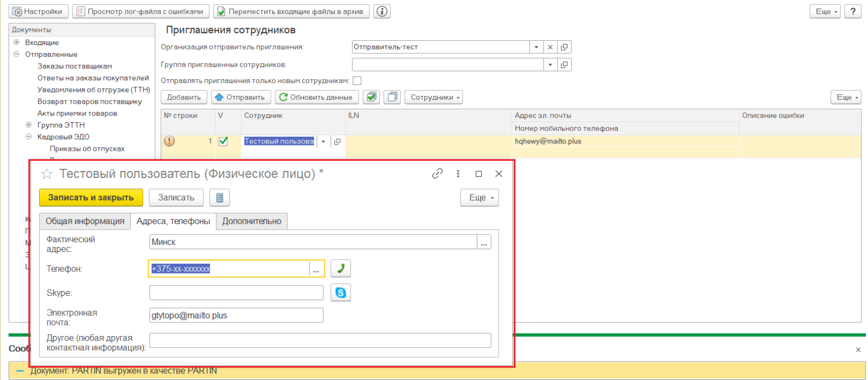This screenshot has width=868, height=380.
Task: Open the Дополнительно tab
Action: pyautogui.click(x=251, y=221)
